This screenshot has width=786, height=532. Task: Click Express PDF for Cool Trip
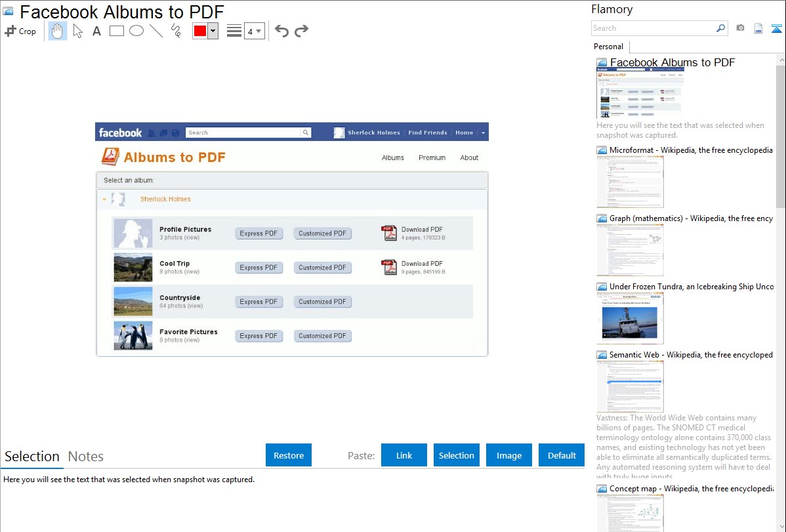coord(259,267)
